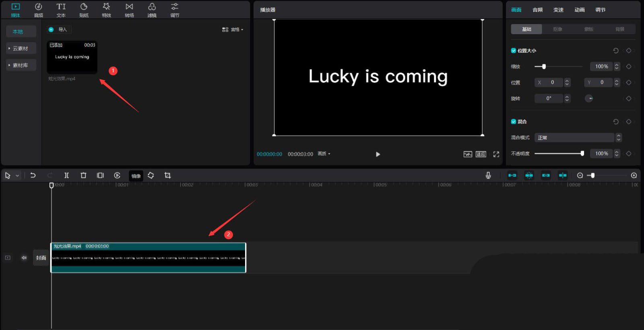The height and width of the screenshot is (330, 644).
Task: Start voice recording with microphone icon
Action: click(488, 175)
